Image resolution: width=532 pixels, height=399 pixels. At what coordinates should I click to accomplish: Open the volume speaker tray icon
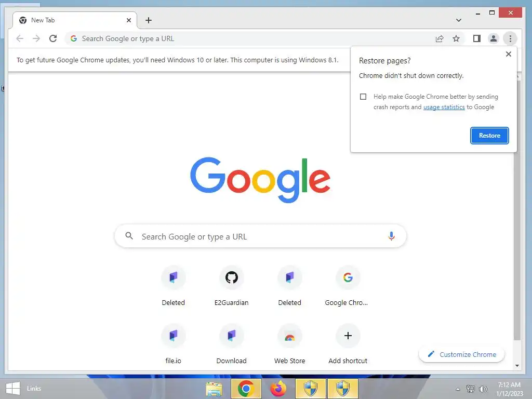tap(483, 389)
